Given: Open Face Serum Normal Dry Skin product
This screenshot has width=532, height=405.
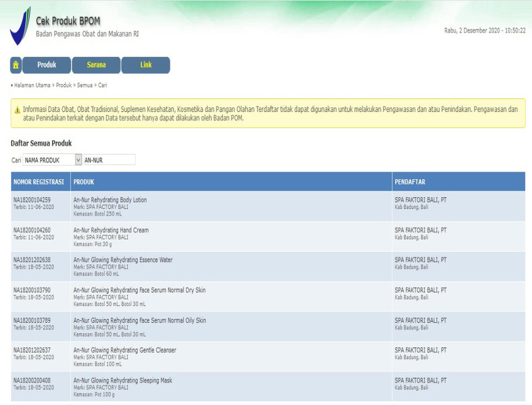Looking at the screenshot, I should [x=139, y=290].
